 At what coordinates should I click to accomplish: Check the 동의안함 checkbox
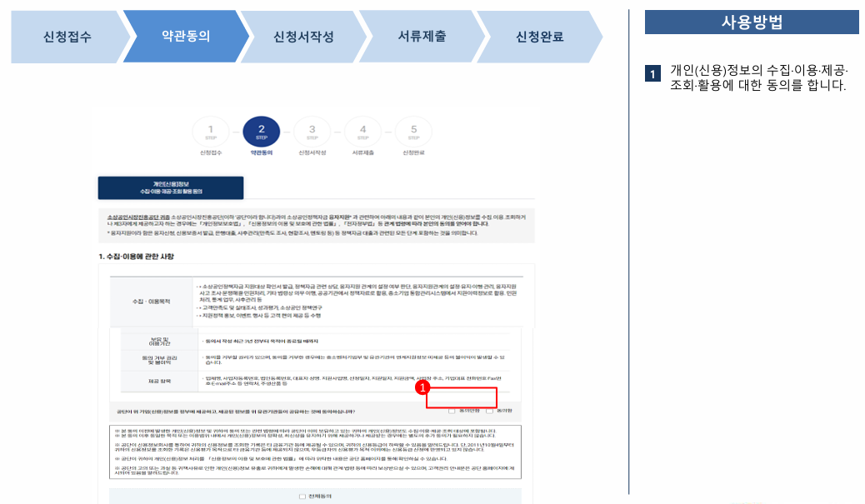coord(452,411)
